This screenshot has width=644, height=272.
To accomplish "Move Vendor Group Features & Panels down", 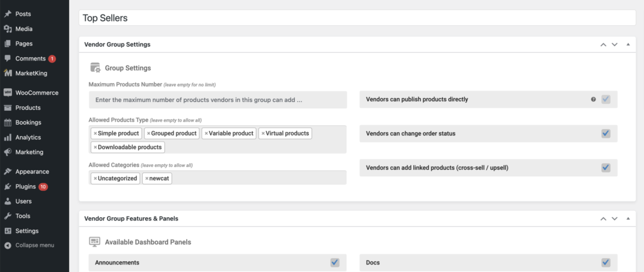I will (x=614, y=218).
